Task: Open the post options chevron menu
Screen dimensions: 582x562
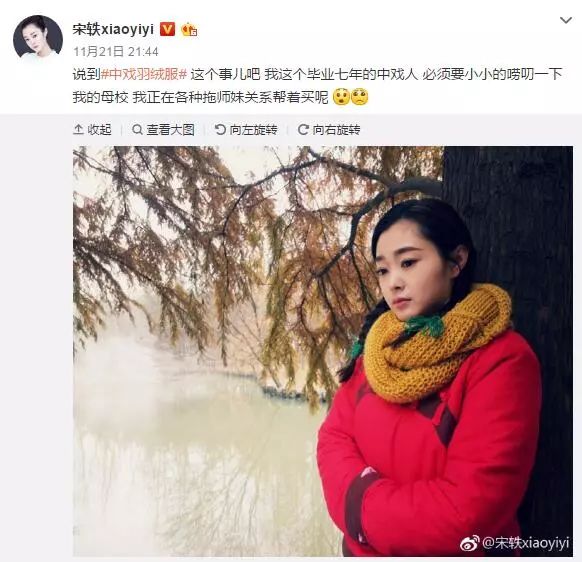Action: pyautogui.click(x=566, y=20)
